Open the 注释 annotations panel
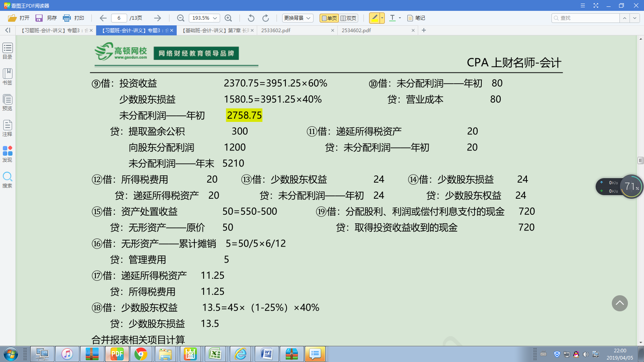 click(7, 128)
